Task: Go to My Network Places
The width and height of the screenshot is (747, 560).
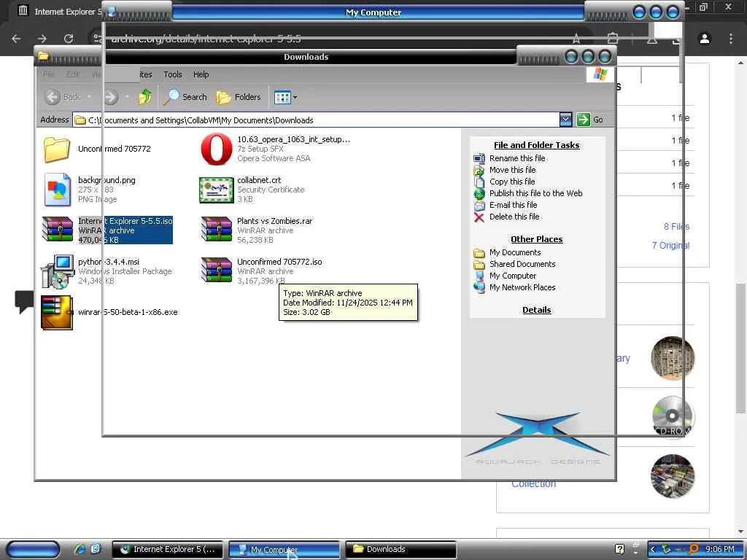Action: (x=522, y=287)
